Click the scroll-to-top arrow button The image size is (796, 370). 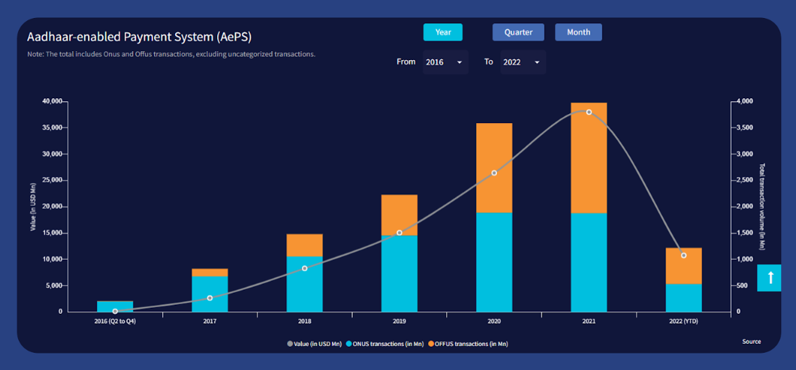(771, 278)
